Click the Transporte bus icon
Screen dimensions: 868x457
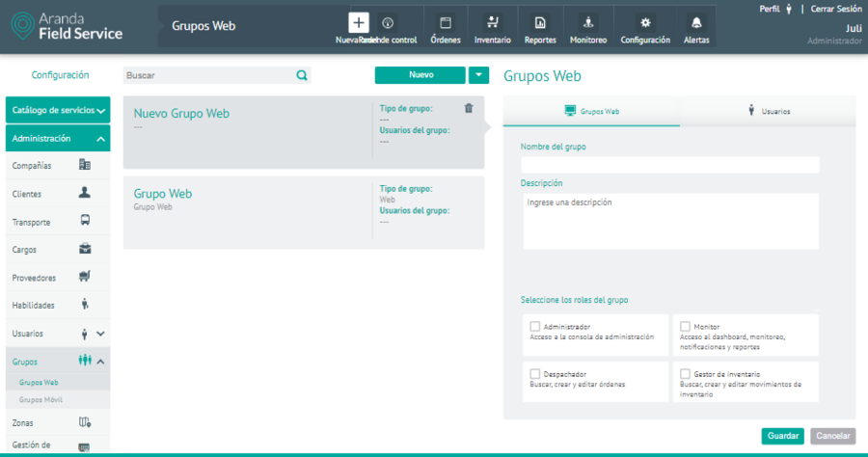pos(85,220)
